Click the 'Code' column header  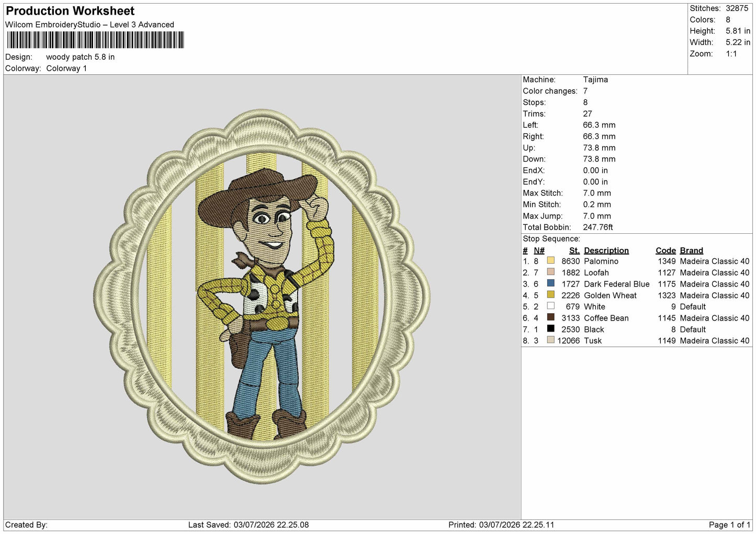665,251
